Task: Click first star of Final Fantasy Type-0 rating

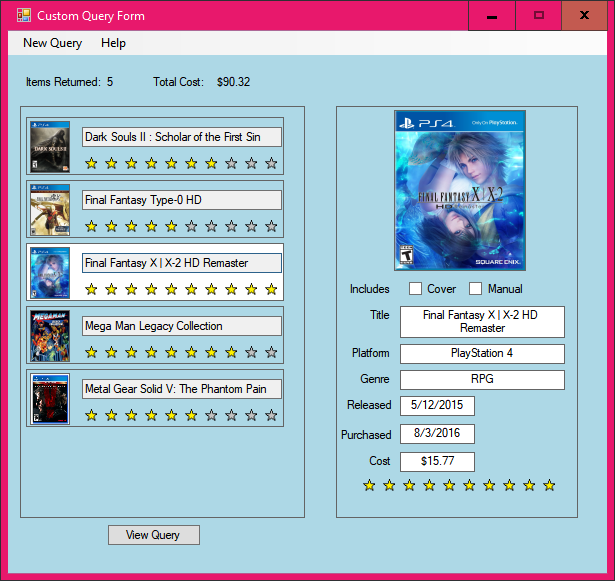Action: pyautogui.click(x=91, y=226)
